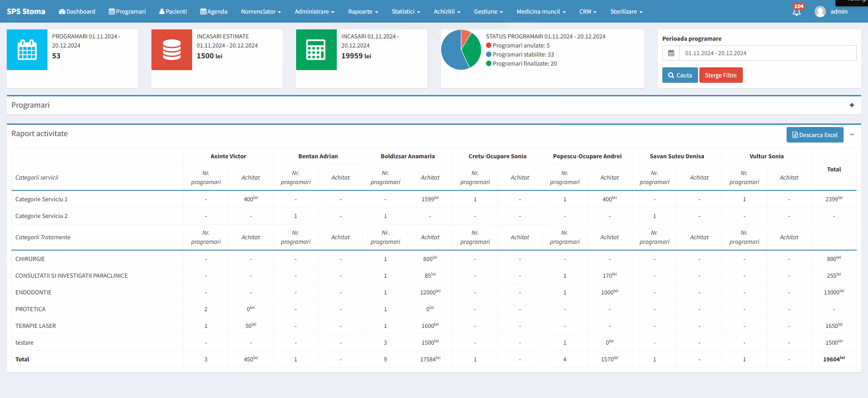868x398 pixels.
Task: Click the blue calendar programari tile icon
Action: 27,50
